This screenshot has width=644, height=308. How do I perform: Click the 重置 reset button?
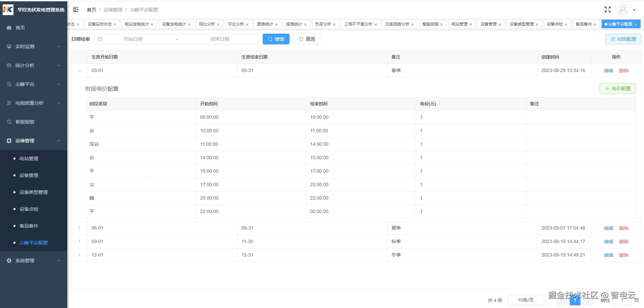coord(307,39)
